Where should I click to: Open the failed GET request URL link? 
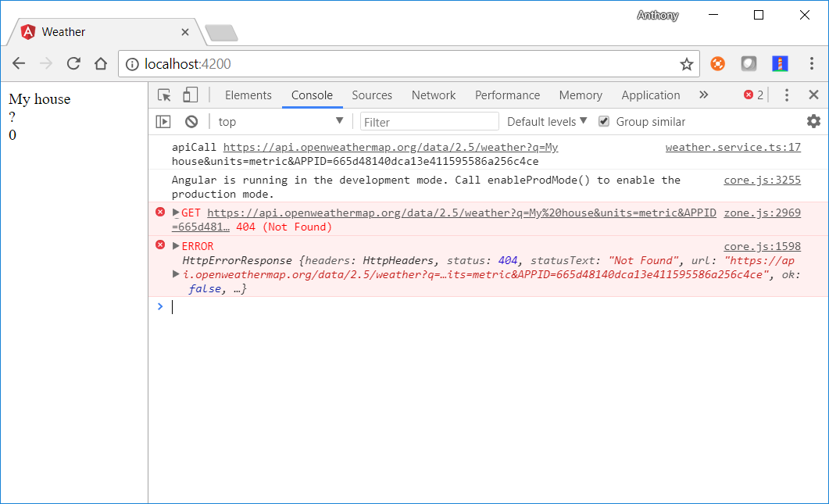(462, 213)
